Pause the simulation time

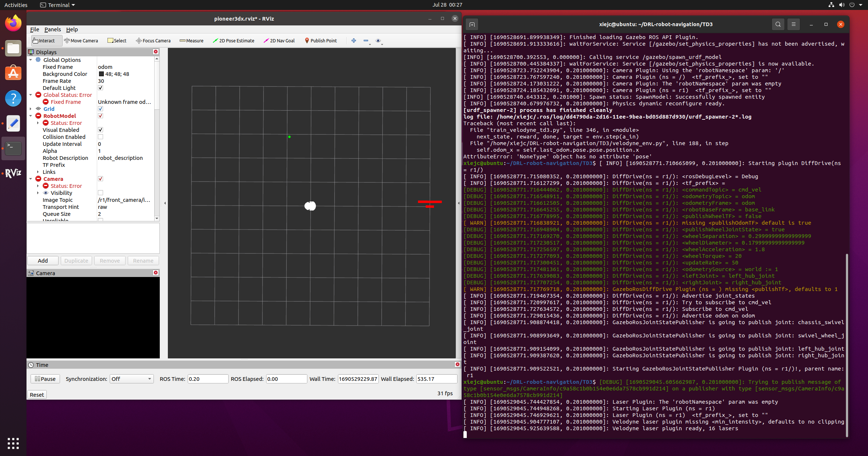(45, 379)
